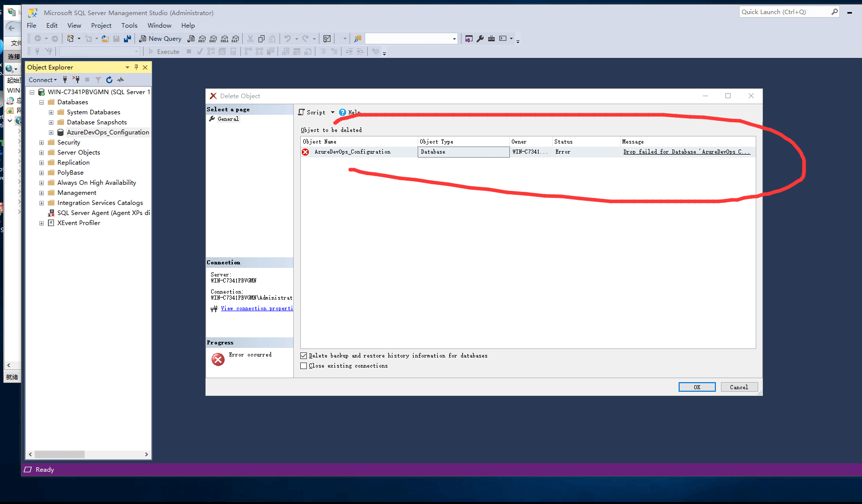Uncheck Delete backup and restore history checkbox

304,356
